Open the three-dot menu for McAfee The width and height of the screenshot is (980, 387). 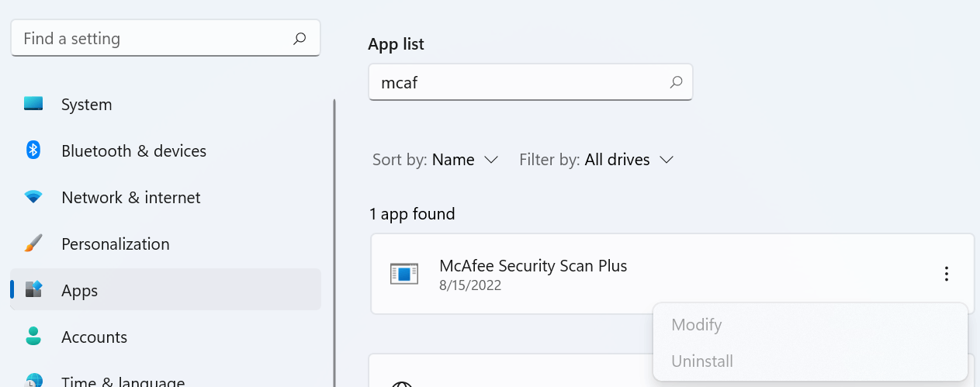(x=946, y=274)
